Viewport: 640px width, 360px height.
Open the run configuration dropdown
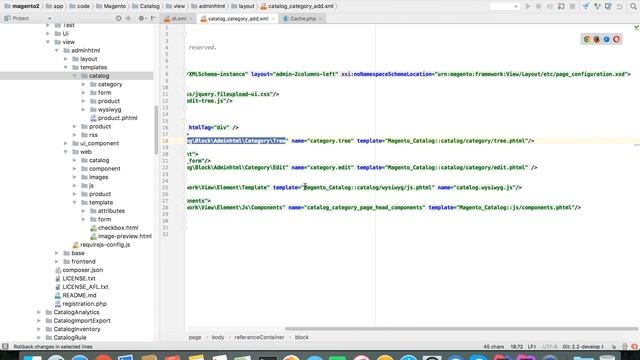pyautogui.click(x=504, y=6)
